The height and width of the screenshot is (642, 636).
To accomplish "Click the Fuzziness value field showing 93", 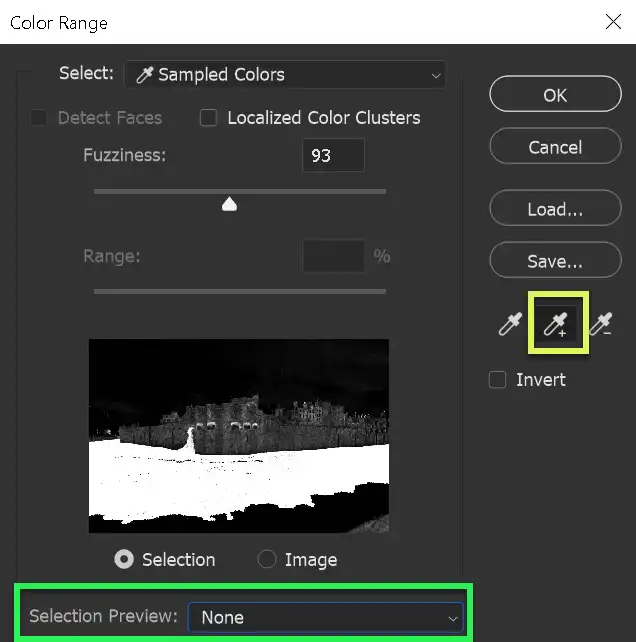I will pyautogui.click(x=333, y=156).
